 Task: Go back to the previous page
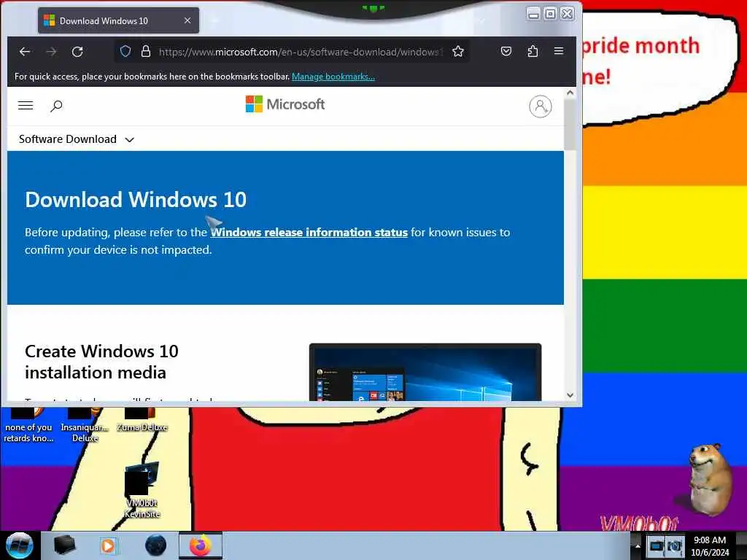(x=25, y=52)
